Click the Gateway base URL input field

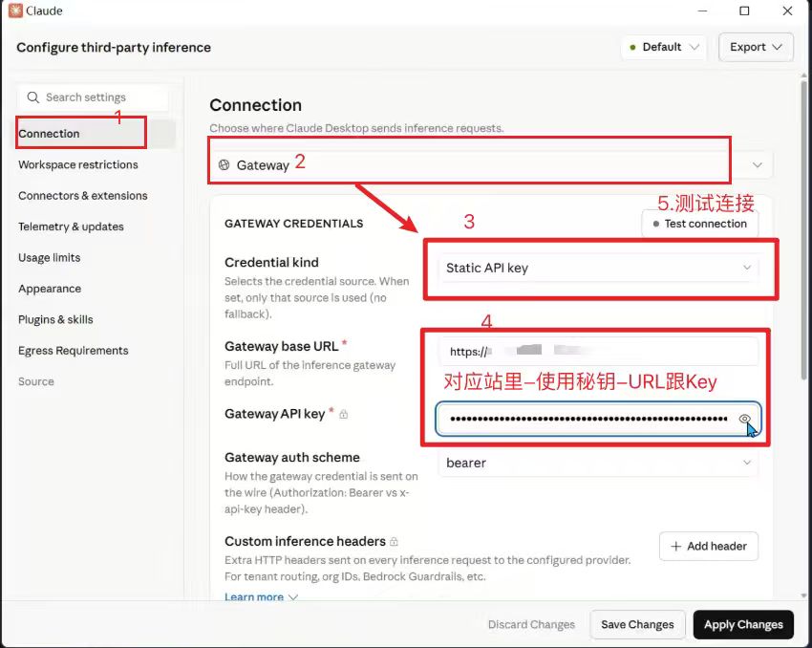pos(598,351)
